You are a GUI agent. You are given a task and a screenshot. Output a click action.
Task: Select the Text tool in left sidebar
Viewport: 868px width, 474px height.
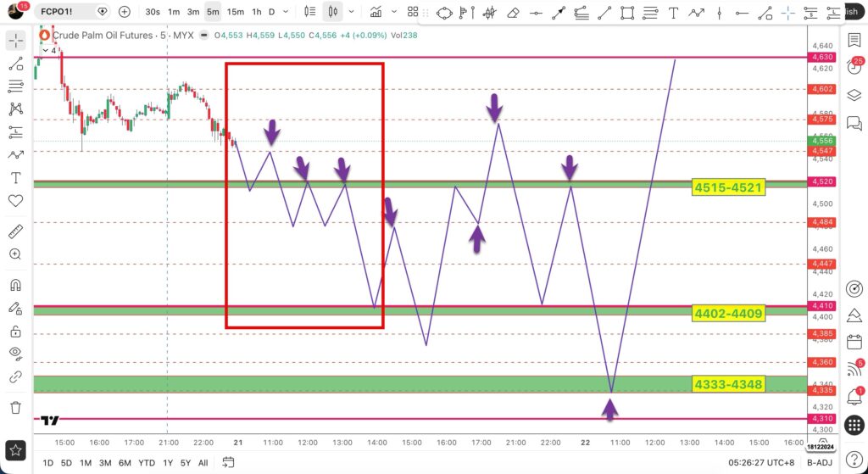[16, 178]
